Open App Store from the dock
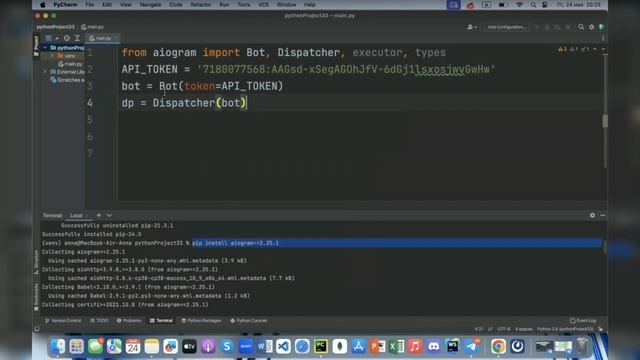 tap(358, 346)
